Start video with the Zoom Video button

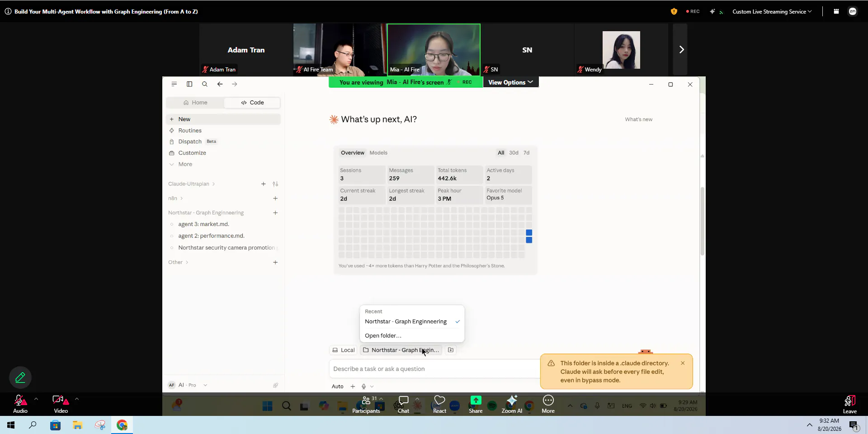61,404
